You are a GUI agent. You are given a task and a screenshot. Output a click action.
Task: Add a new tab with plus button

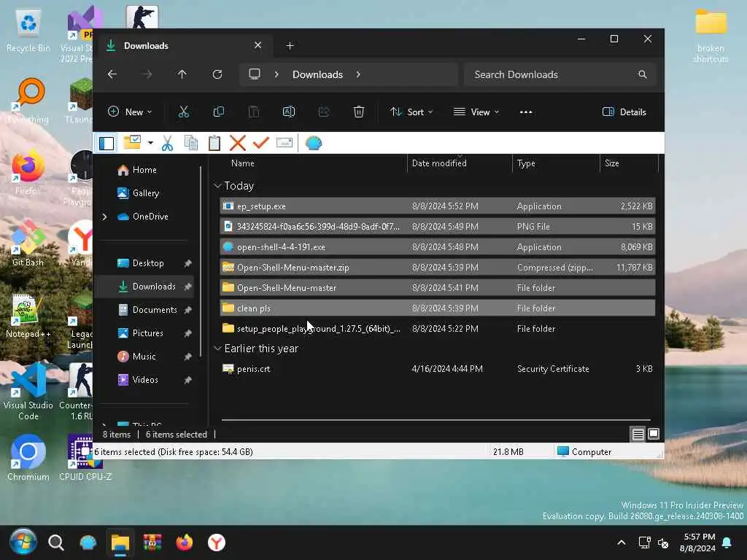tap(290, 46)
